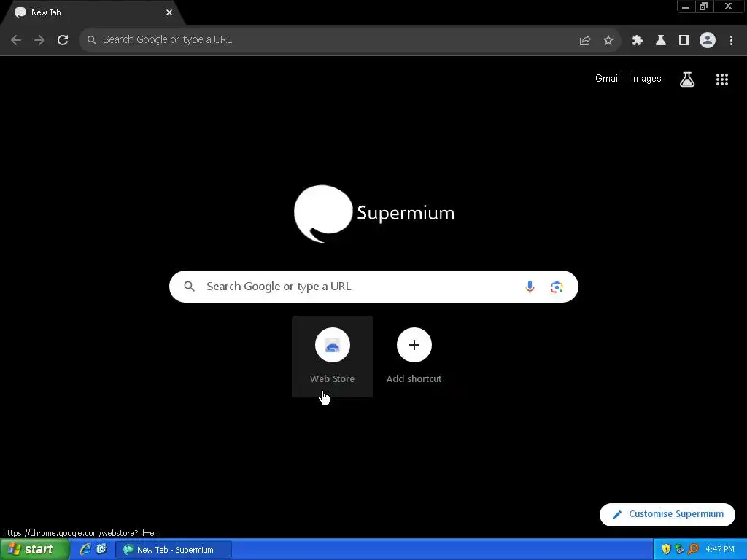Open the three-dot browser menu
Viewport: 747px width, 560px height.
tap(731, 41)
